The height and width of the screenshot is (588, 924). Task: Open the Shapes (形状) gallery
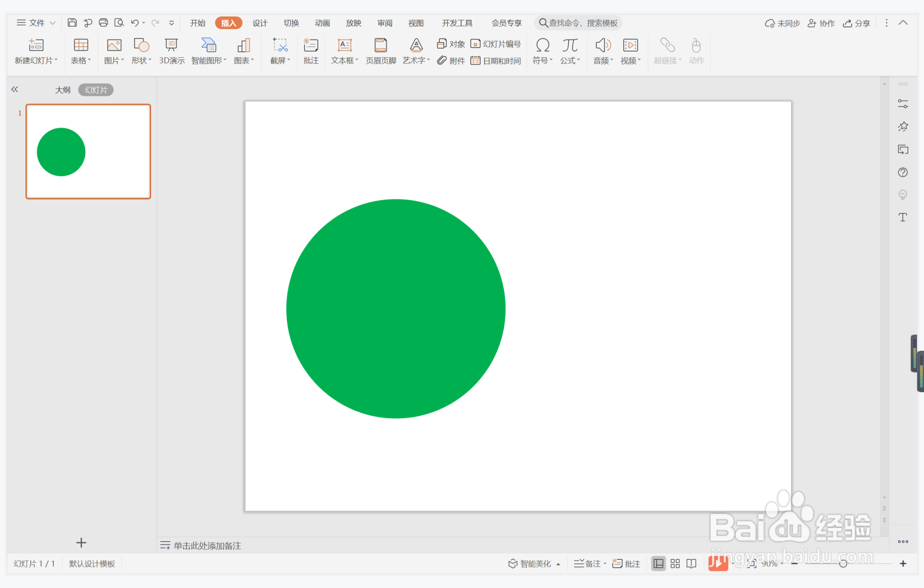pos(141,51)
